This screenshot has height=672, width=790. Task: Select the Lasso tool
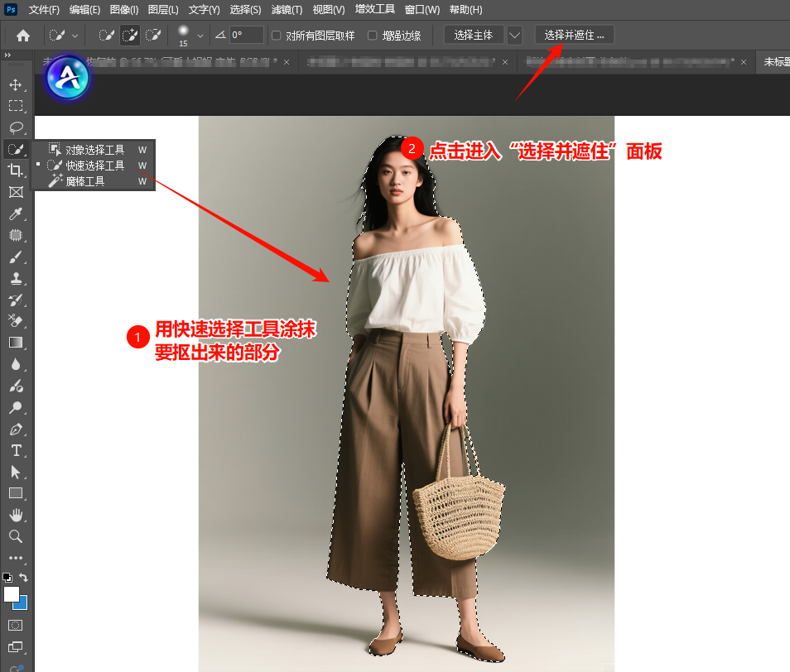click(x=17, y=127)
